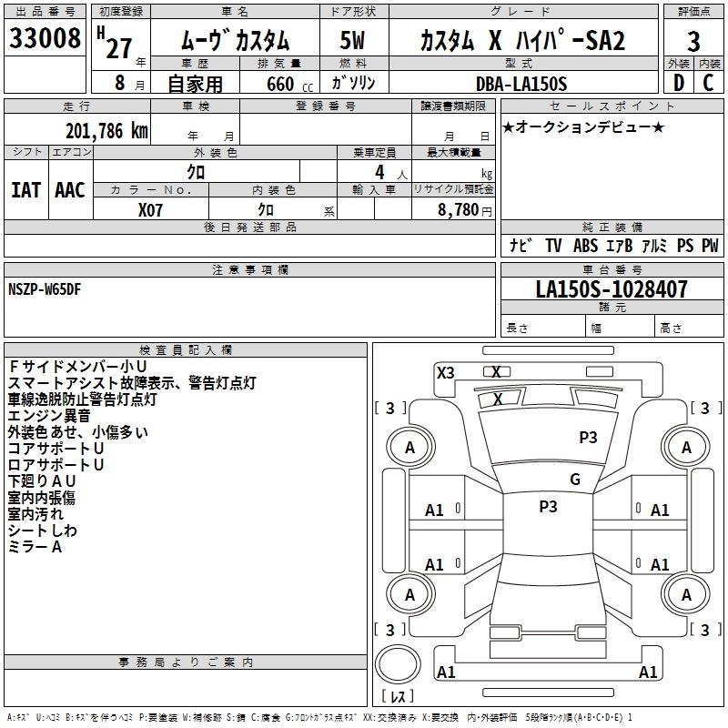728x728 pixels.
Task: Select the inspector note Fサイドメンバー小U
Action: pyautogui.click(x=77, y=367)
